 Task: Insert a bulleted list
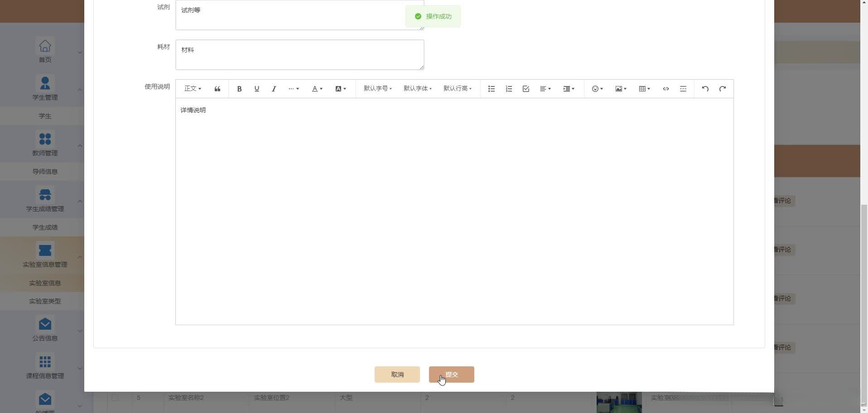tap(491, 89)
